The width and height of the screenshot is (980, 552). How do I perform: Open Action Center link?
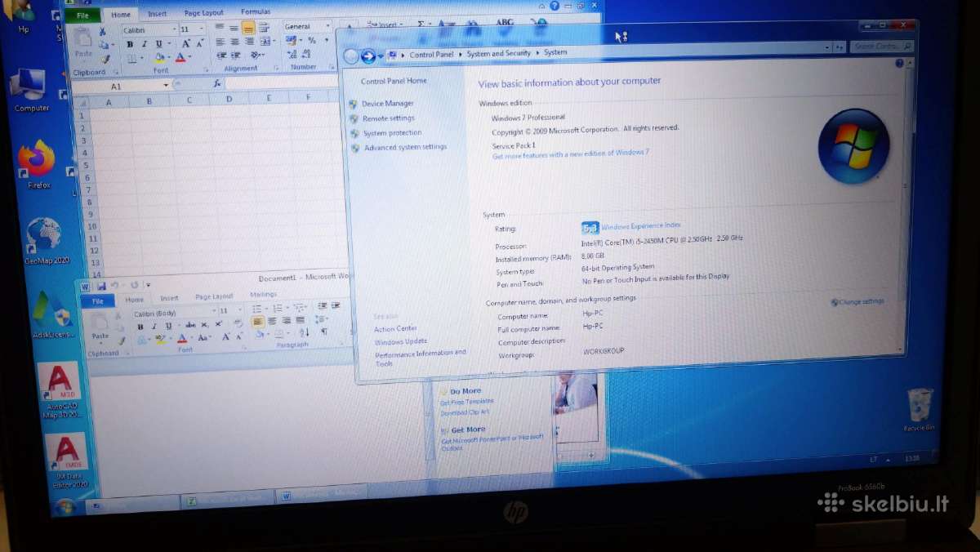(396, 329)
